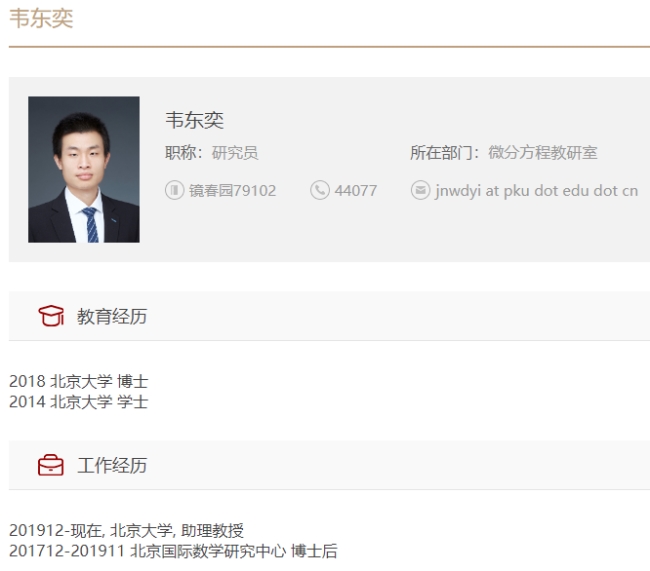
Task: Click the 2014 北京大学 学士 entry
Action: [x=79, y=401]
